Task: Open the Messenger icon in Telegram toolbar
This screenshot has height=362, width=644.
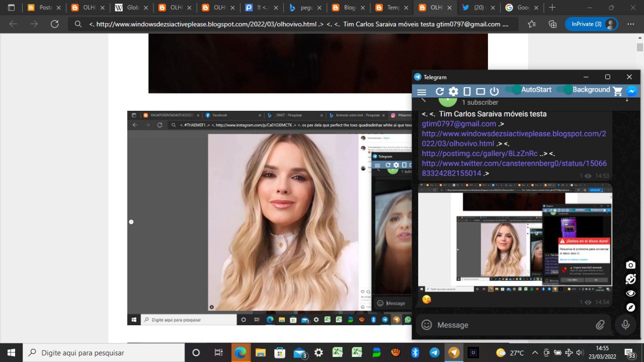Action: tap(632, 91)
